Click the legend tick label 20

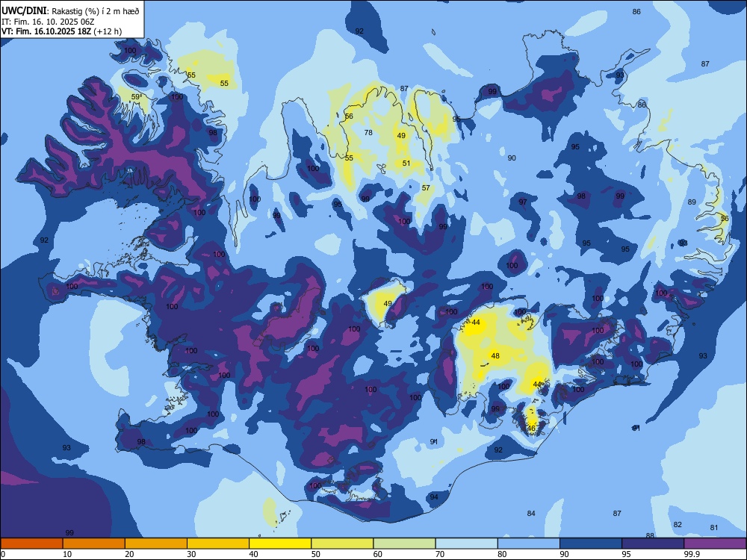tap(129, 554)
